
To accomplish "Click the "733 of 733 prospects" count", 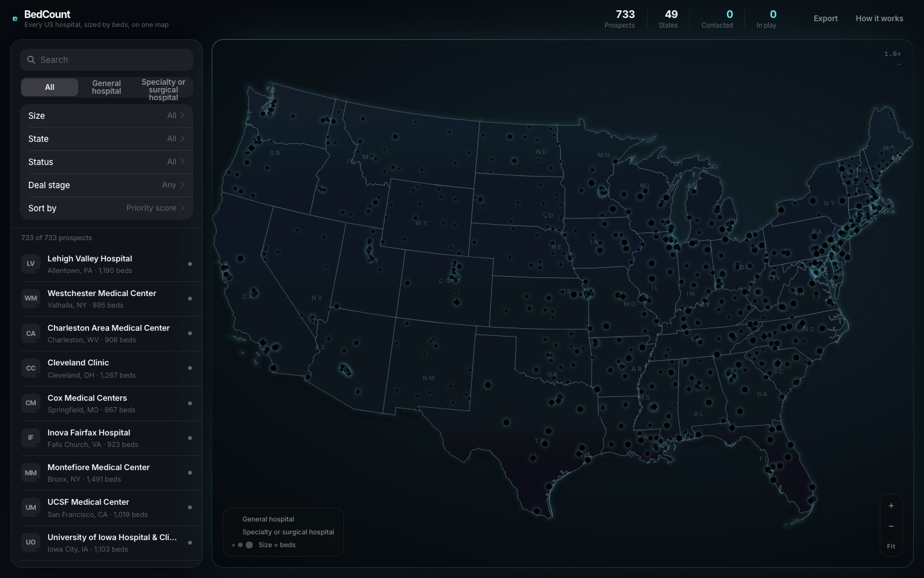I will point(56,238).
